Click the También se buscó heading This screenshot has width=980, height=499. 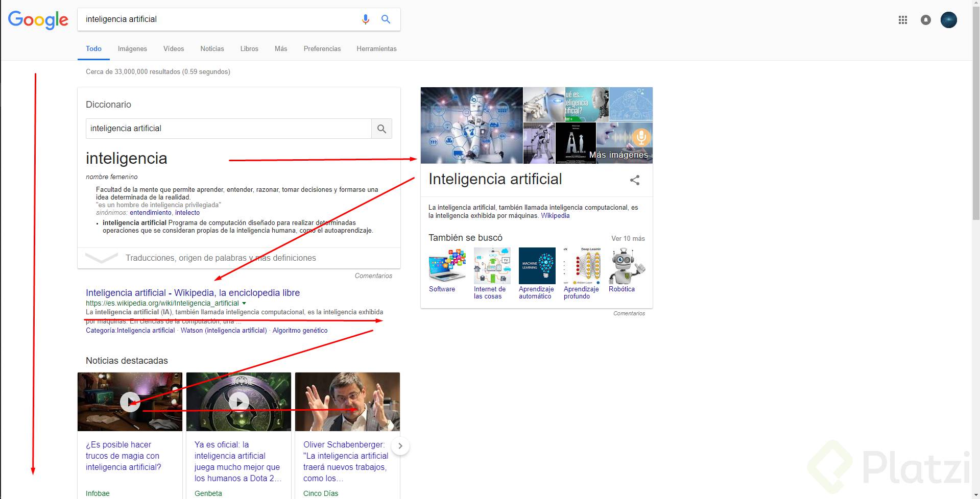pos(466,238)
